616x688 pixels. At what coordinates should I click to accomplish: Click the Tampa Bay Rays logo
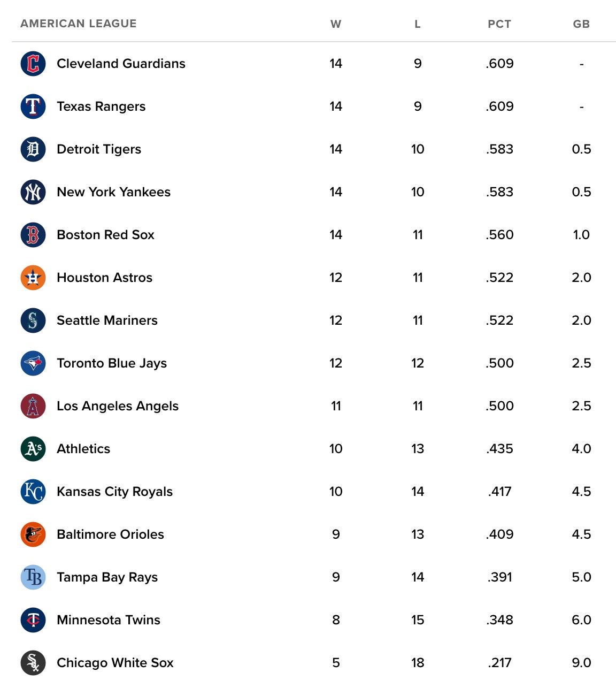pos(33,577)
